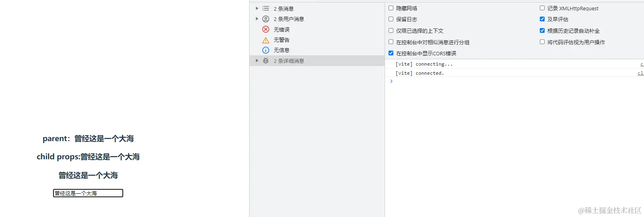Select the 无信息 sidebar row
Viewport: 644px width, 217px height.
click(317, 50)
